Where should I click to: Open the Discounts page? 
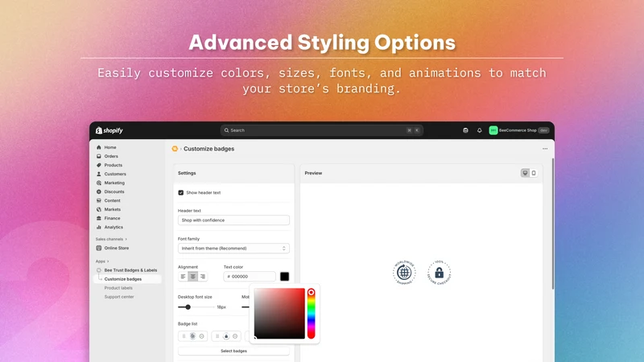click(114, 191)
